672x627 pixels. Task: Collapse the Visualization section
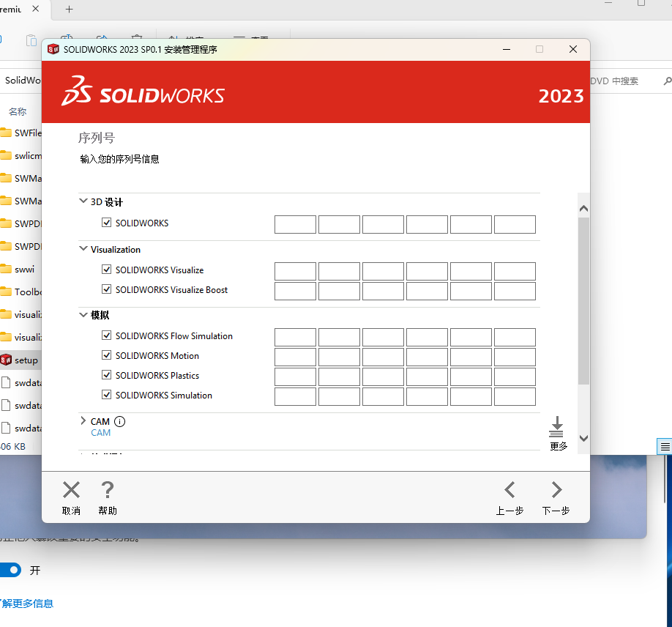83,248
